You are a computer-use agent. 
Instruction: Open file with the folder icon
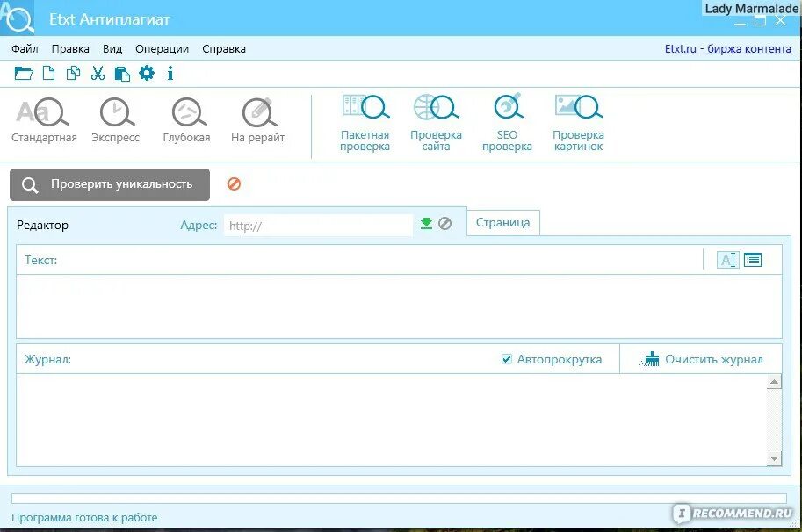[x=24, y=74]
